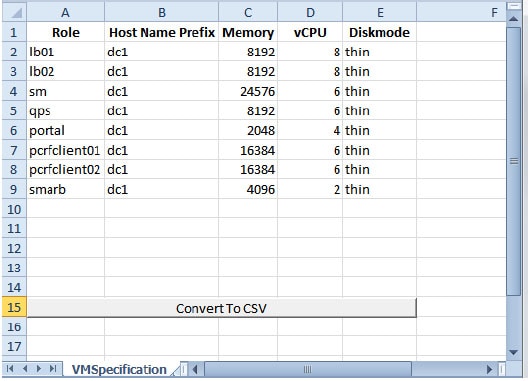Select dc1 prefix in portal row
Screen dimensions: 528x381
(162, 130)
